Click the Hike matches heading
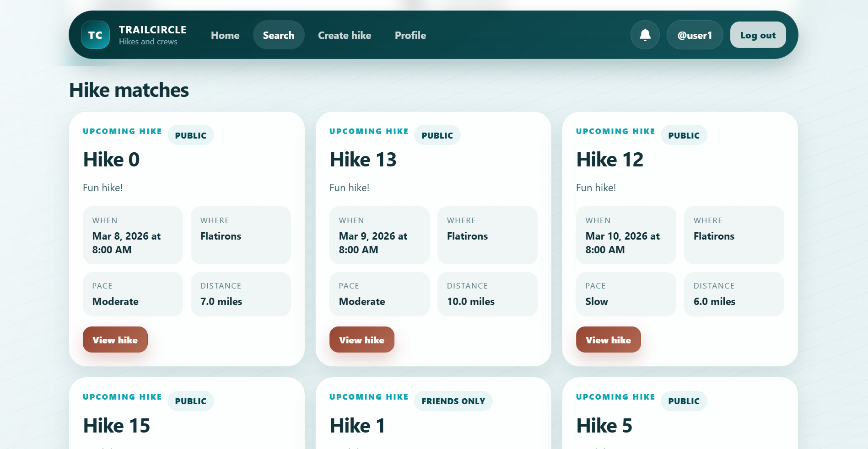 pos(129,90)
